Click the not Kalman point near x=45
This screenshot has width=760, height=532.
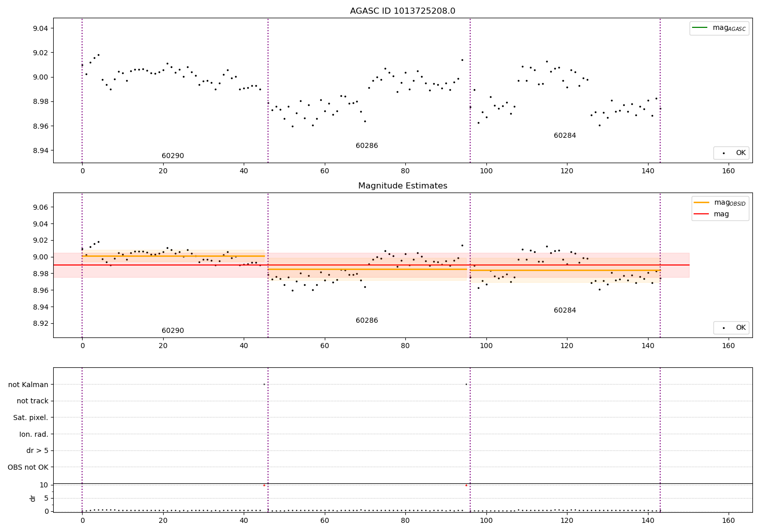click(x=264, y=385)
